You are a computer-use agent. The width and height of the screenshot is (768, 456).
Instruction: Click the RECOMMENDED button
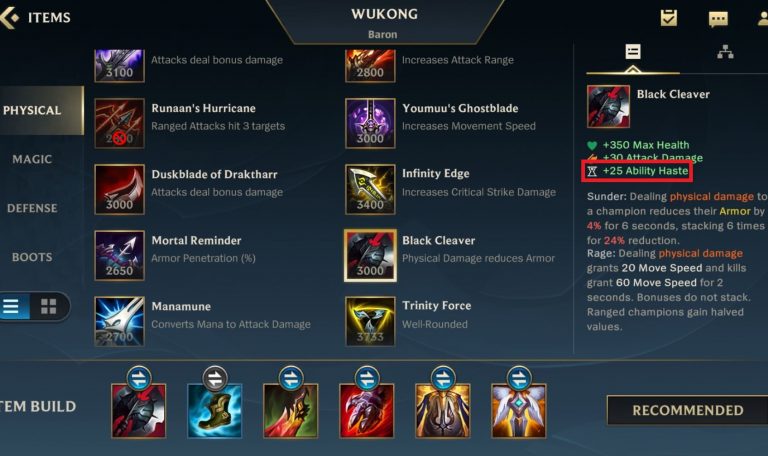688,410
